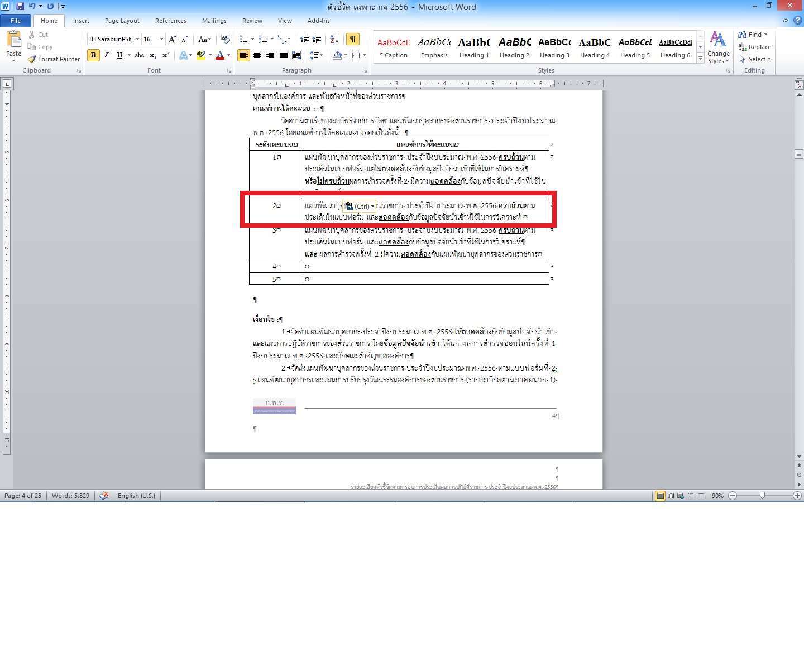Switch to the References tab
Screen dimensions: 804x672
click(x=171, y=21)
